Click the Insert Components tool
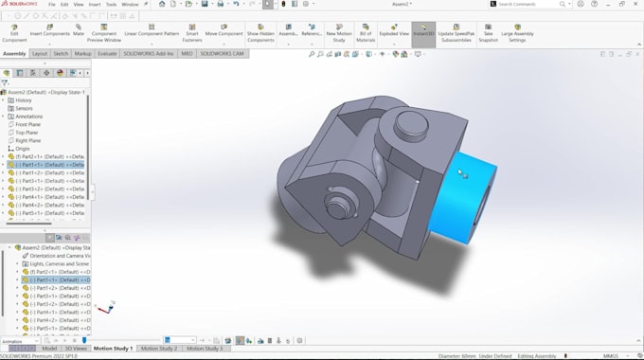 [x=49, y=30]
